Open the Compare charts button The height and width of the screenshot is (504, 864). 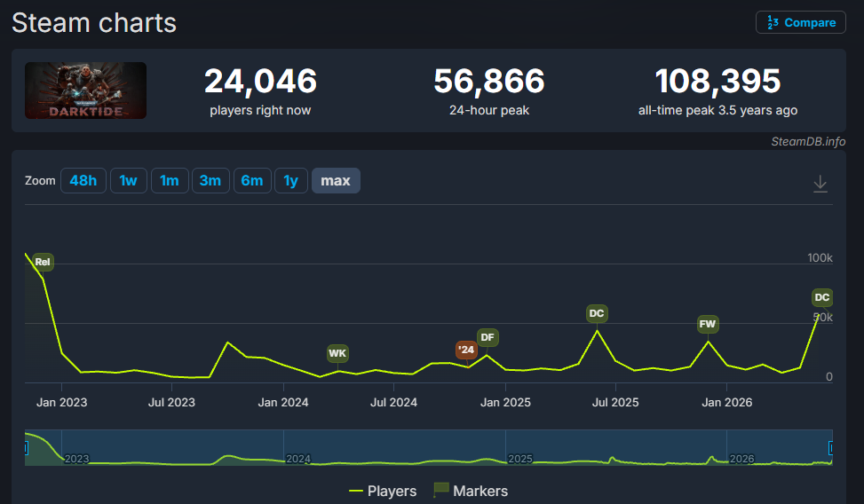click(x=801, y=22)
